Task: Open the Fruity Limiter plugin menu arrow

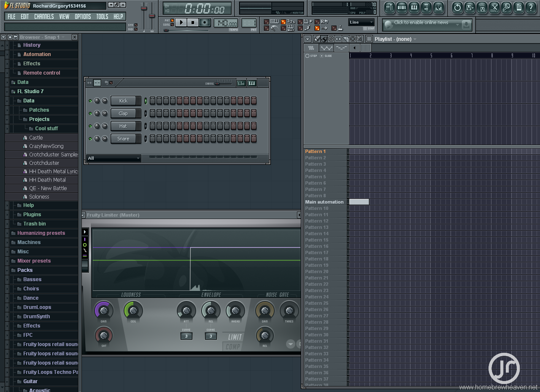Action: point(84,215)
